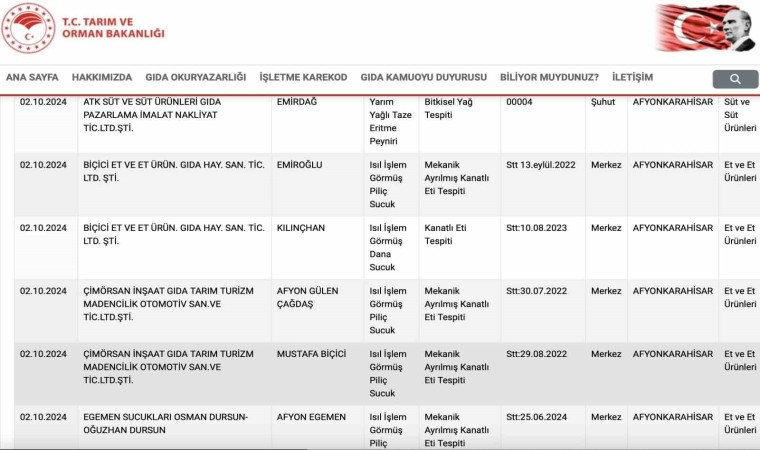
Task: Click the EMİROĞLU brand cell
Action: [x=300, y=165]
